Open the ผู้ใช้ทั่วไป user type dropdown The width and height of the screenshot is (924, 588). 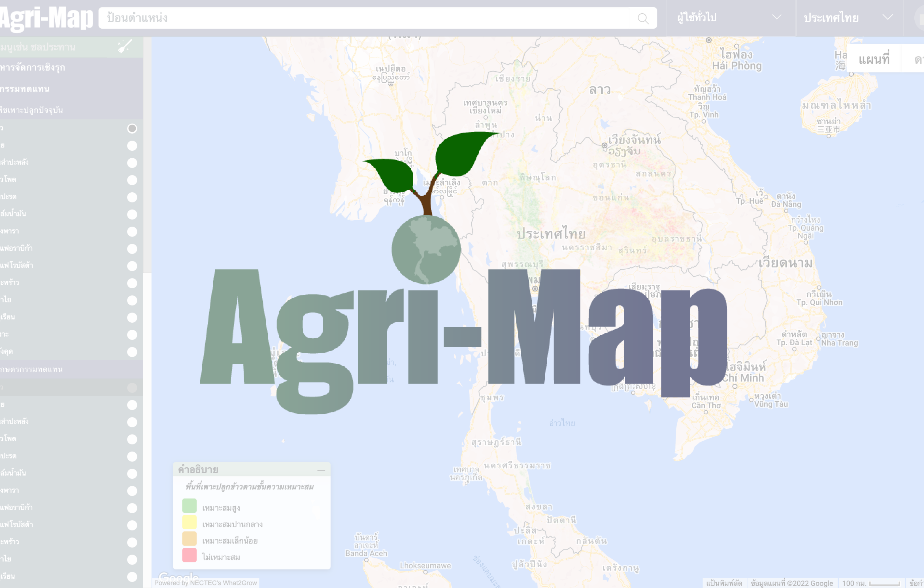(x=730, y=18)
